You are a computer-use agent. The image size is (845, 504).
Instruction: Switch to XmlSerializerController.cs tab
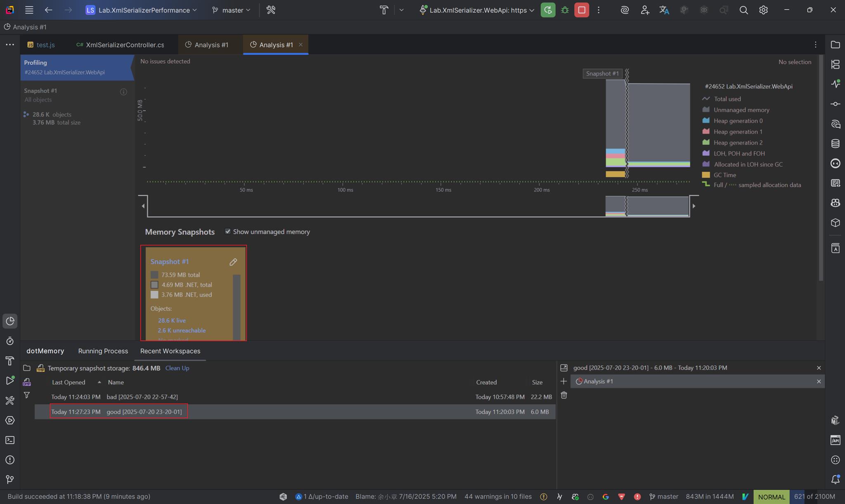120,45
